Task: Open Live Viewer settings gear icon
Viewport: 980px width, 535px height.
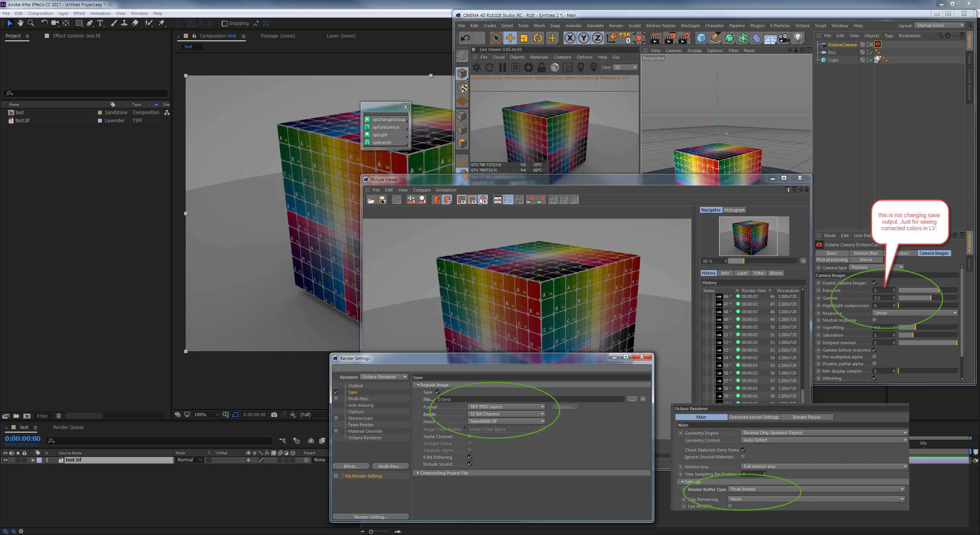Action: (x=528, y=68)
